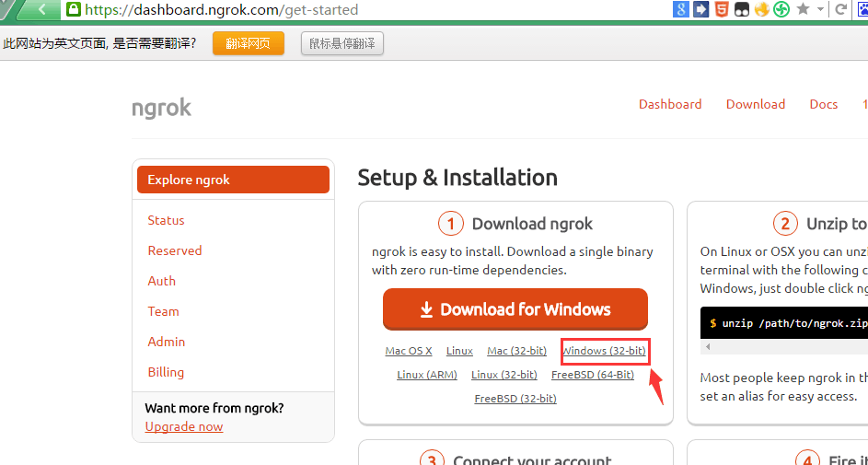Open Billing in the sidebar
This screenshot has height=465, width=868.
pos(166,373)
